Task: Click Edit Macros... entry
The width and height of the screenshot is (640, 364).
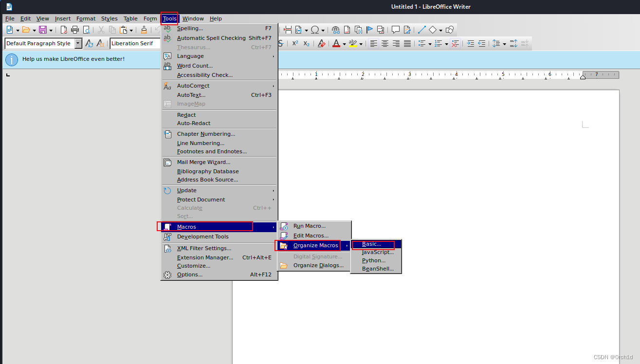Action: click(314, 236)
